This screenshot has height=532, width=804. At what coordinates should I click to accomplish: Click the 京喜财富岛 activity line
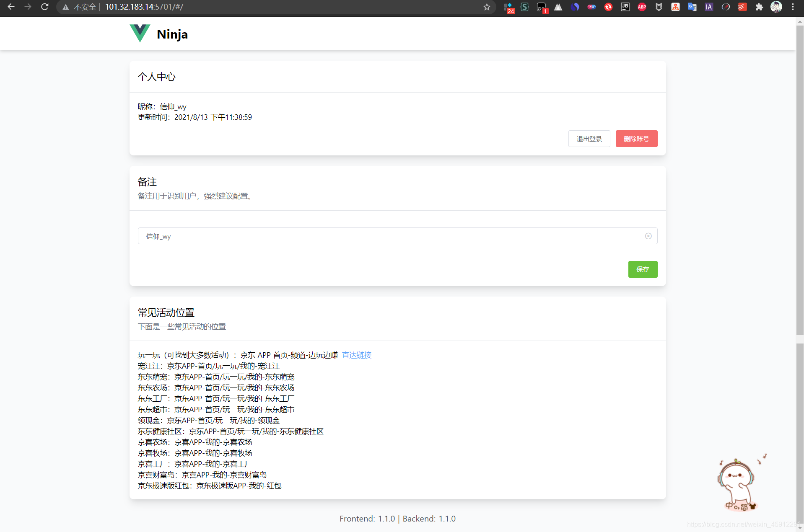coord(202,475)
